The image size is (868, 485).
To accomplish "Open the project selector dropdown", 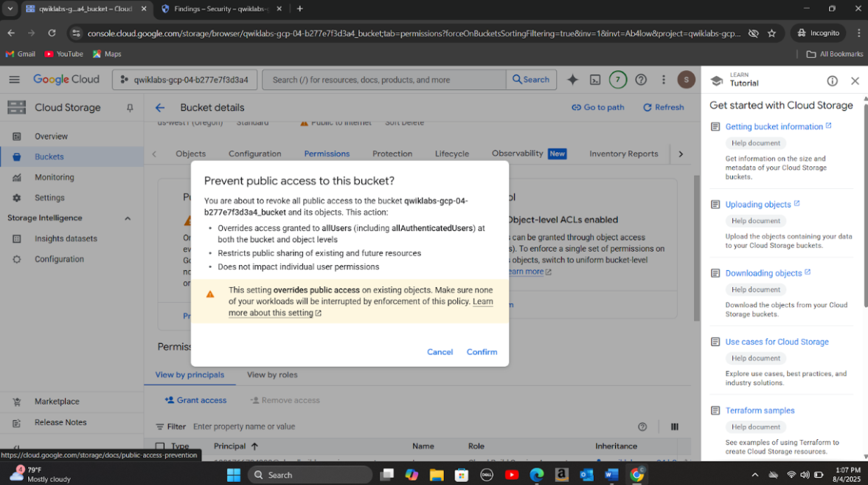I will click(185, 80).
